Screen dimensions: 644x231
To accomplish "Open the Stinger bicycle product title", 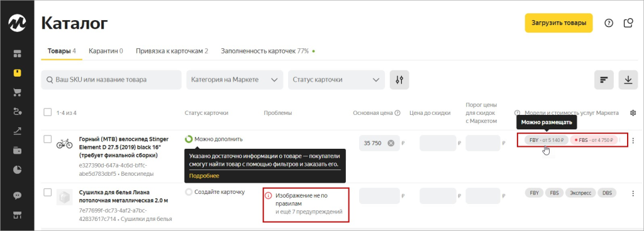I will click(124, 147).
